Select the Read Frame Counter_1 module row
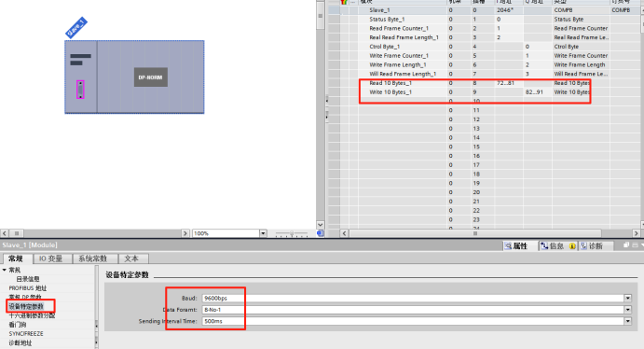 (485, 28)
